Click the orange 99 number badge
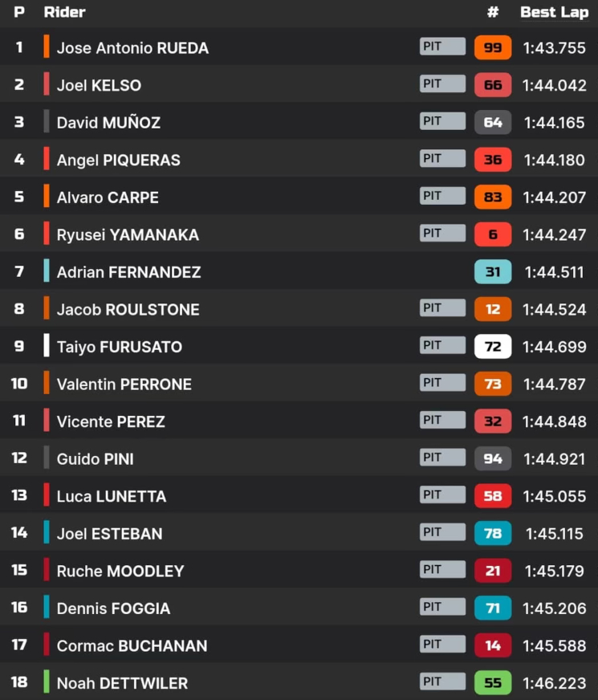598x700 pixels. pyautogui.click(x=493, y=47)
